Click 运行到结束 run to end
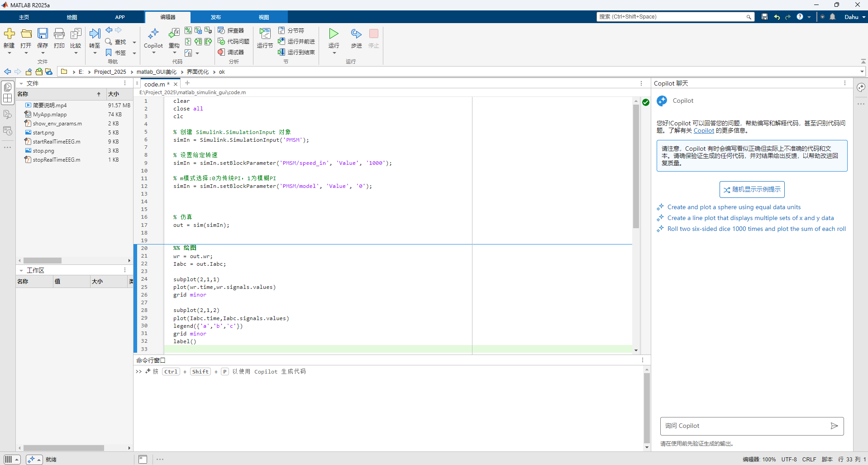The height and width of the screenshot is (465, 868). 296,52
